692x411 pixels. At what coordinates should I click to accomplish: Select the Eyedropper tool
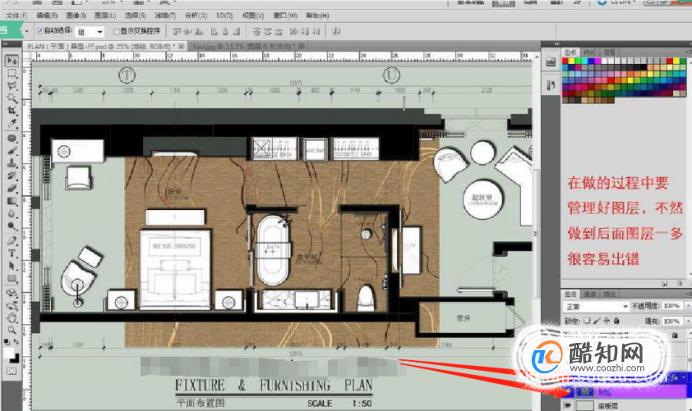point(11,123)
